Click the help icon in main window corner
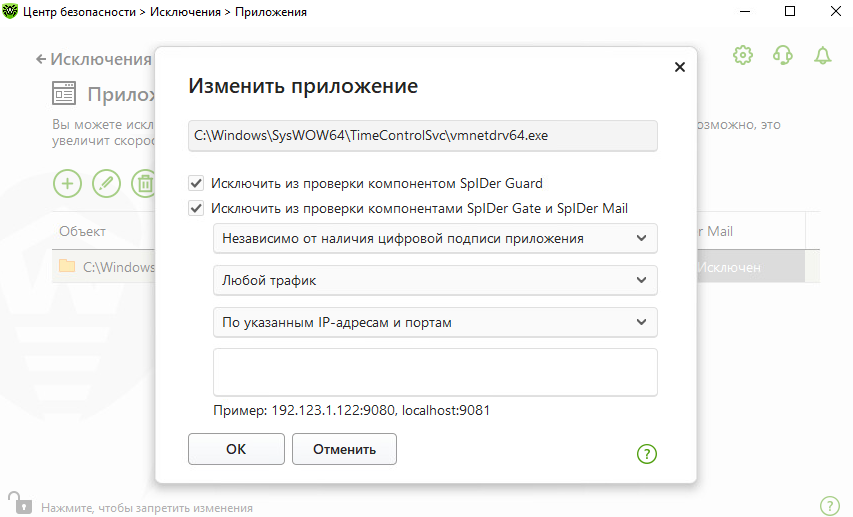The width and height of the screenshot is (853, 517). pos(830,506)
